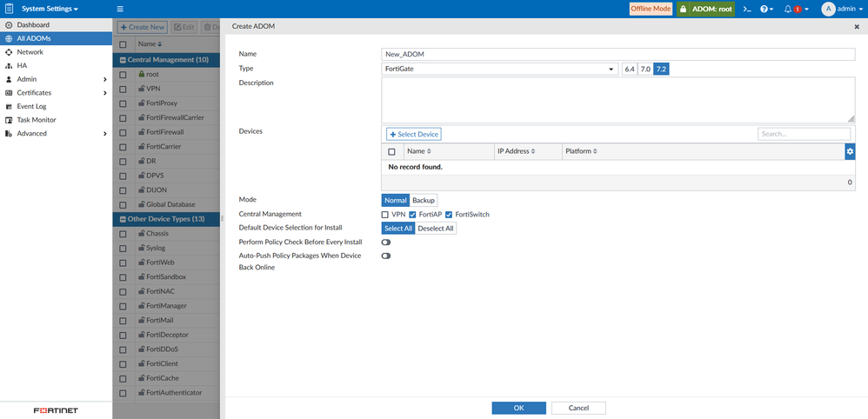Check the select-all devices checkbox
The height and width of the screenshot is (419, 868).
(x=392, y=151)
